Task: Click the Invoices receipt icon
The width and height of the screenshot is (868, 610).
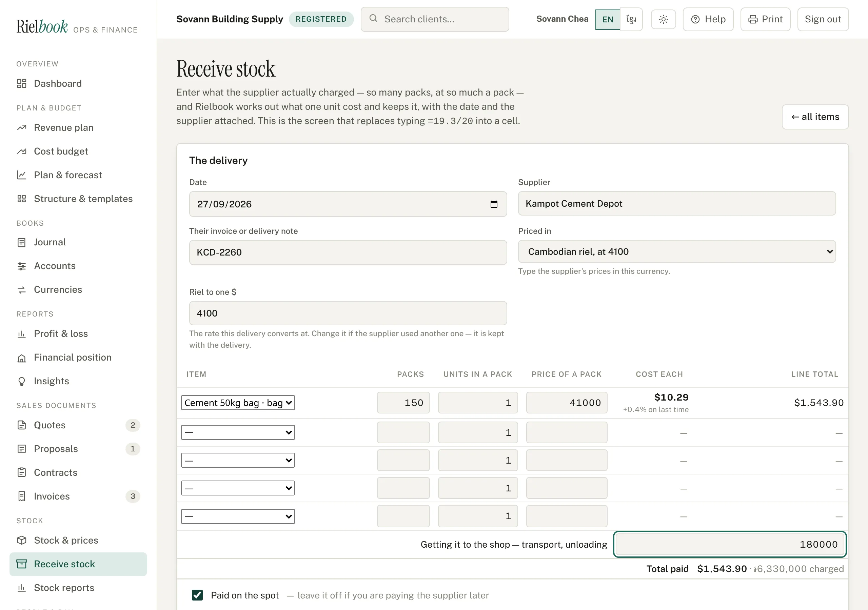Action: 22,496
